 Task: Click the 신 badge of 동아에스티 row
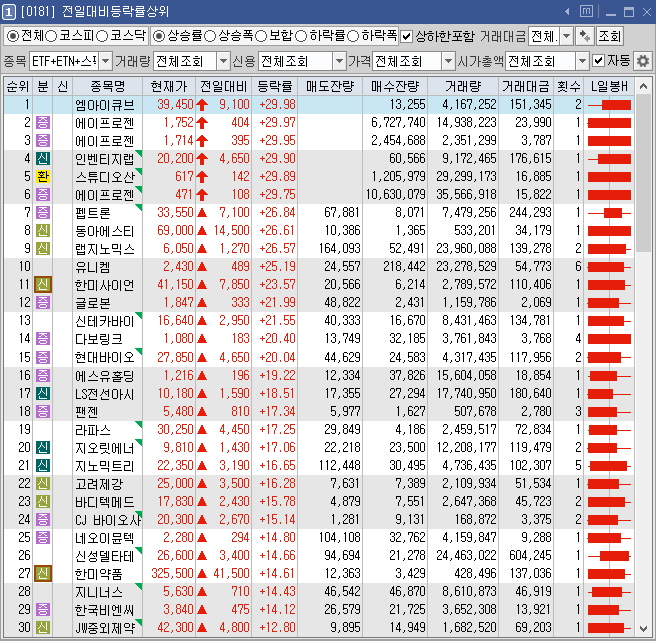pyautogui.click(x=43, y=231)
